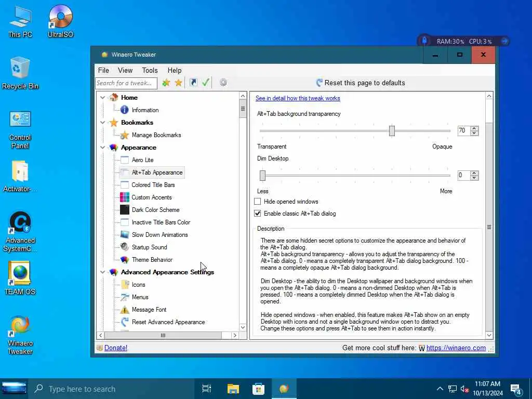This screenshot has height=399, width=532.
Task: Click tree panel vertical scrollbar down arrow
Action: pyautogui.click(x=243, y=327)
